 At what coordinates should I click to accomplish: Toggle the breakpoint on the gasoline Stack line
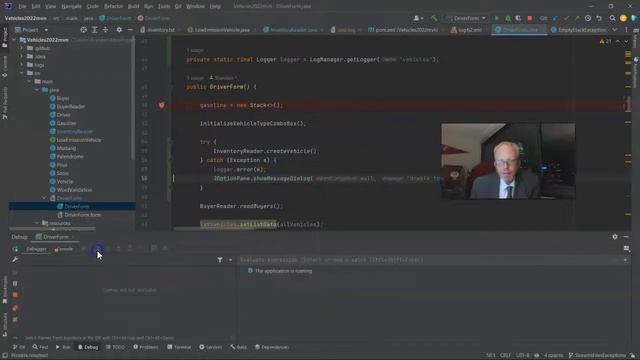pos(162,105)
